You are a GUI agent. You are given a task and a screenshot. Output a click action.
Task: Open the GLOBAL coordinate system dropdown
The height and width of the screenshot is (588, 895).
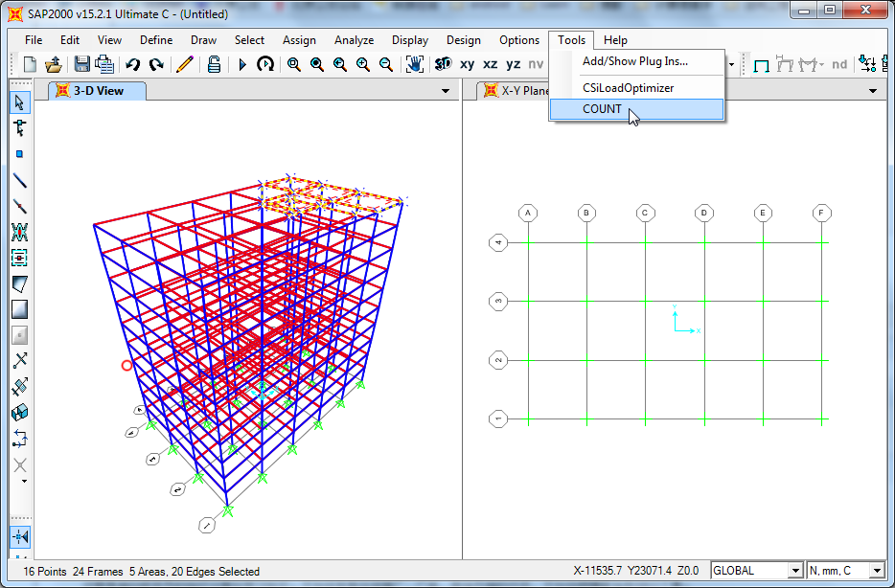point(793,571)
